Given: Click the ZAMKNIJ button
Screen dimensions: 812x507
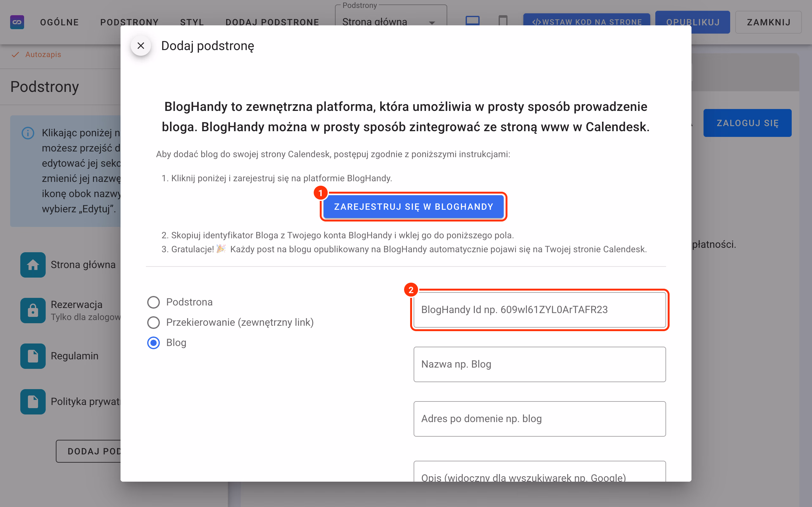Looking at the screenshot, I should [768, 22].
